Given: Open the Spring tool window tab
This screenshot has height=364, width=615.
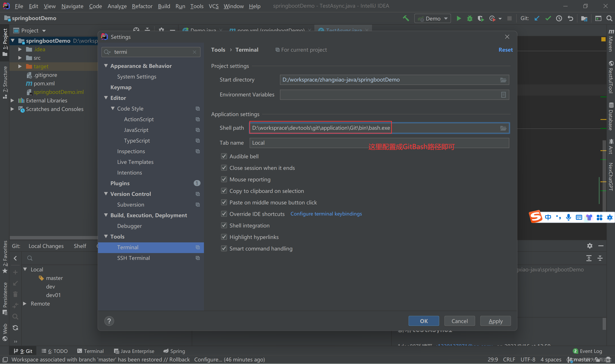Looking at the screenshot, I should coord(174,351).
